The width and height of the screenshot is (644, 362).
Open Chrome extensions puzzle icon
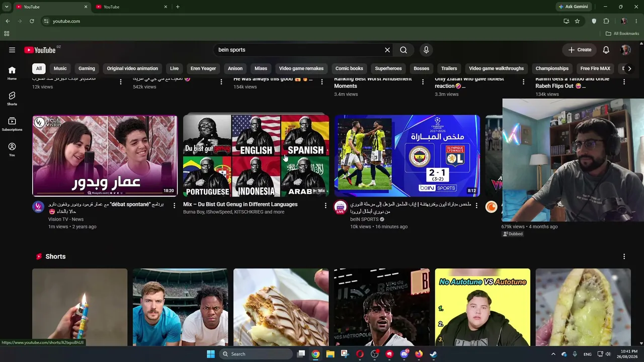606,21
